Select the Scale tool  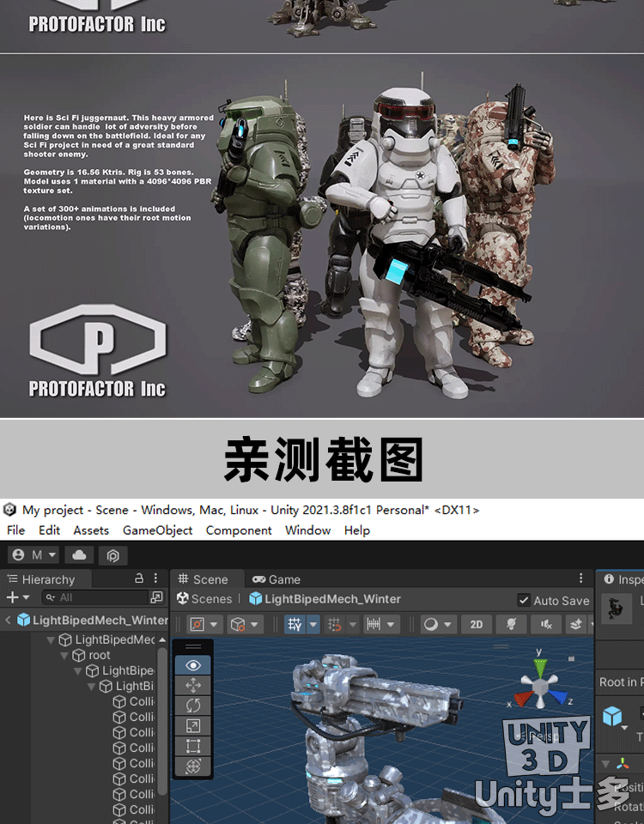tap(193, 726)
